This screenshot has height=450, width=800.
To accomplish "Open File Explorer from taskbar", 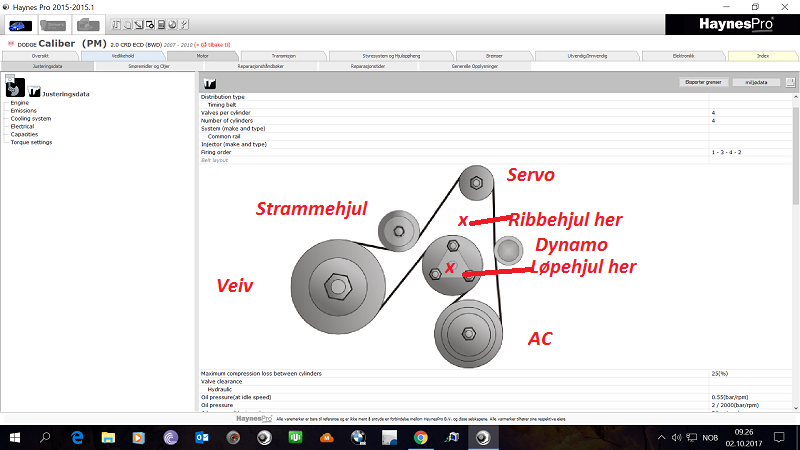I will pos(108,437).
